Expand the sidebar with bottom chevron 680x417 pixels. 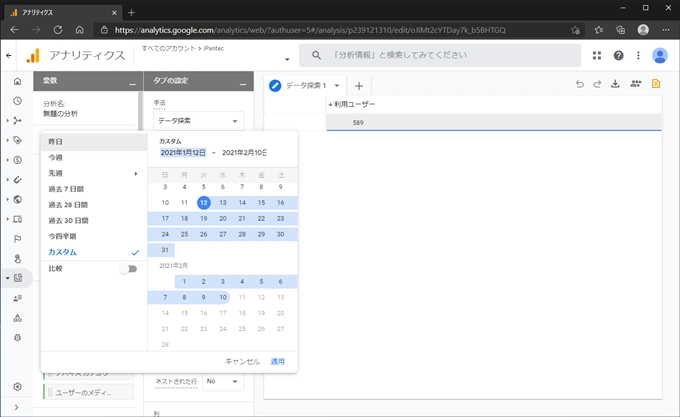tap(16, 407)
